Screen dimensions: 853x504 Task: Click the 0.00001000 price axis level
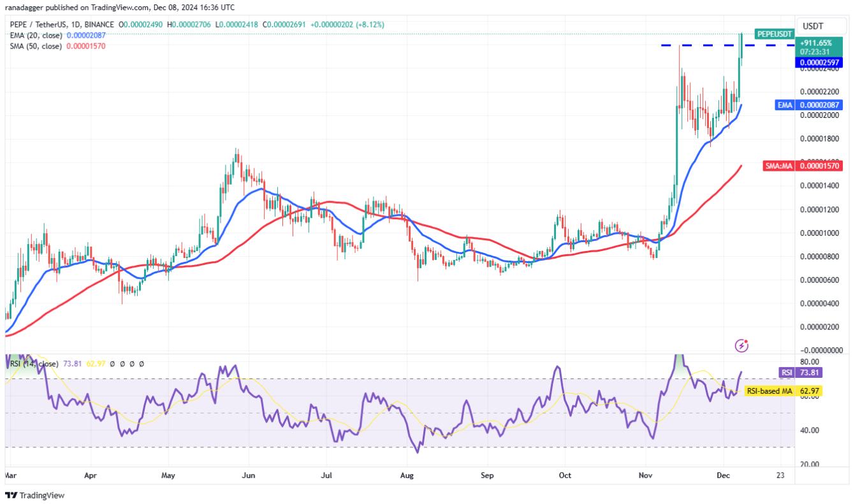pos(820,233)
